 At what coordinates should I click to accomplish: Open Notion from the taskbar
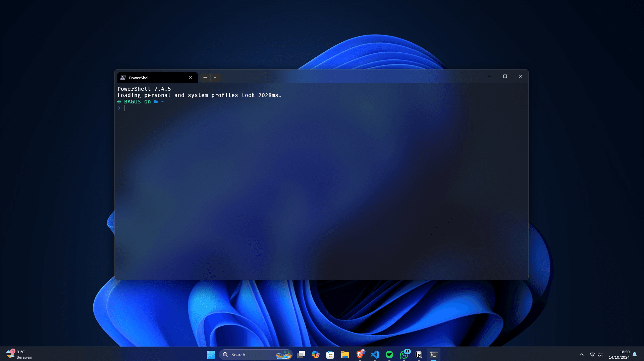coord(419,355)
